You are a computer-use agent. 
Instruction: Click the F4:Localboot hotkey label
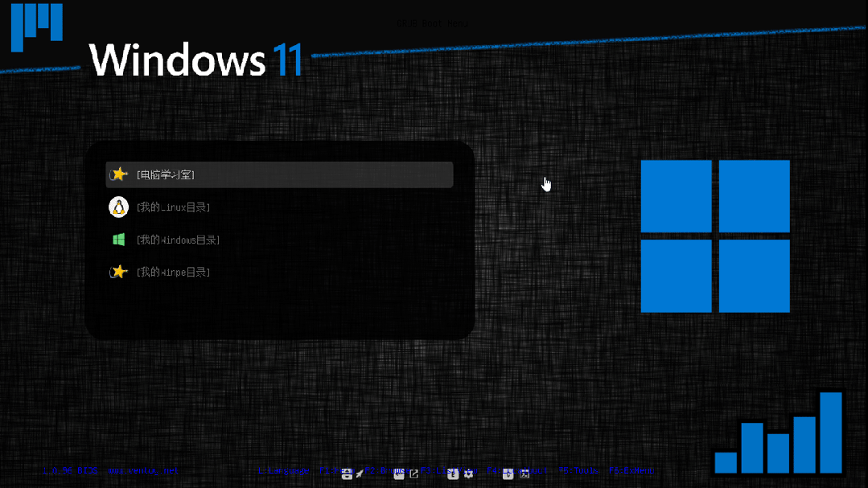(517, 471)
